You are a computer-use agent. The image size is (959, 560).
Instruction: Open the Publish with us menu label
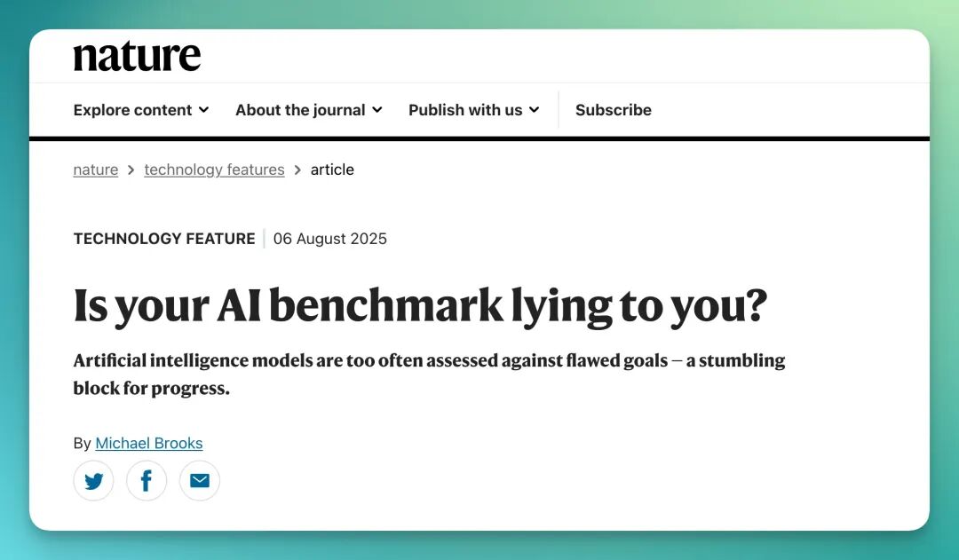[x=465, y=110]
